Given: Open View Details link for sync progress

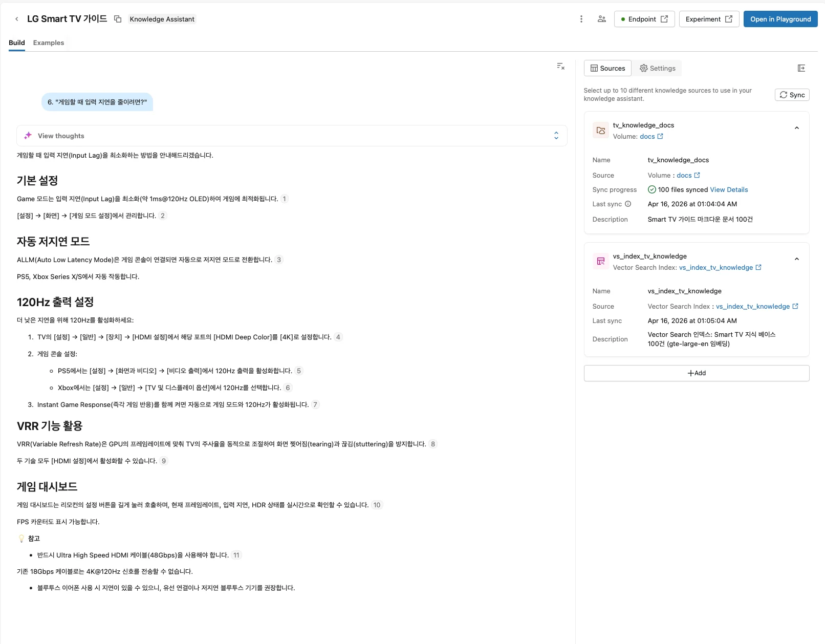Looking at the screenshot, I should coord(729,189).
